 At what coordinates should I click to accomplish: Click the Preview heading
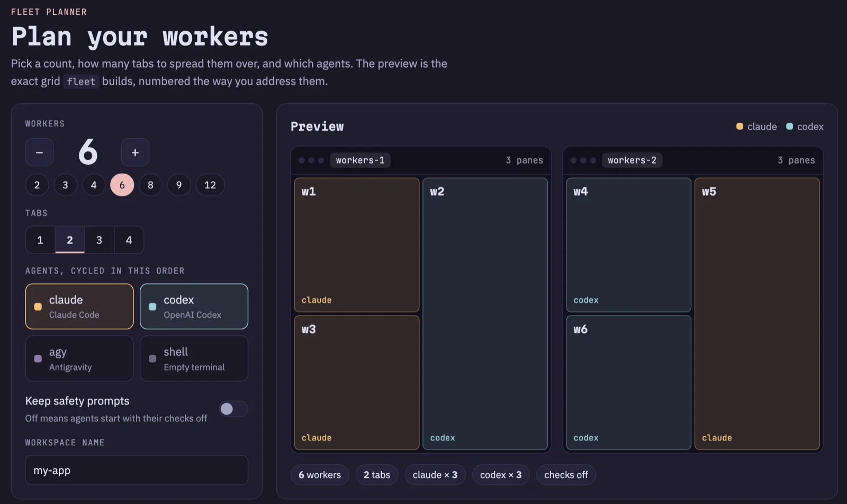(x=317, y=127)
